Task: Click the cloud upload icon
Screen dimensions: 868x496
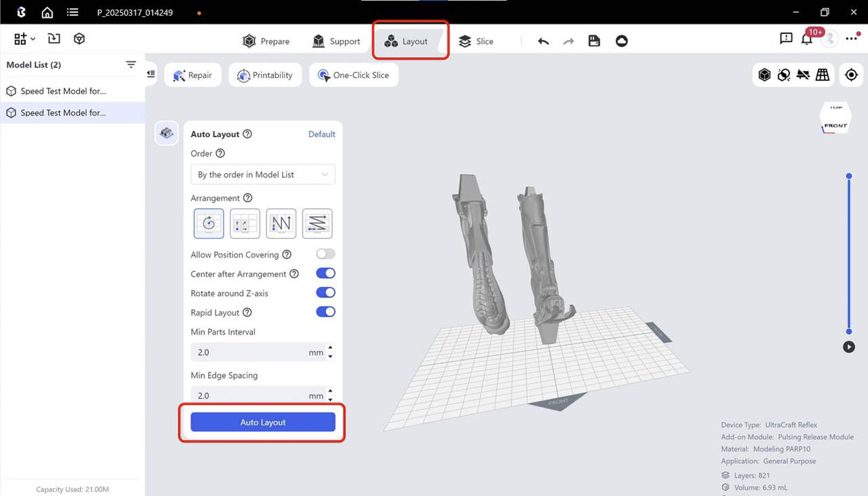Action: [621, 41]
